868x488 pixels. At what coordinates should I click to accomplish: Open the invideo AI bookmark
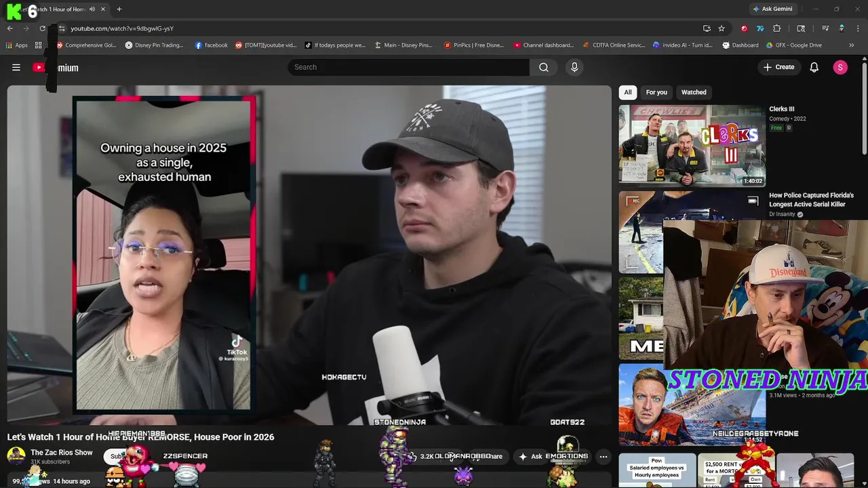[682, 45]
